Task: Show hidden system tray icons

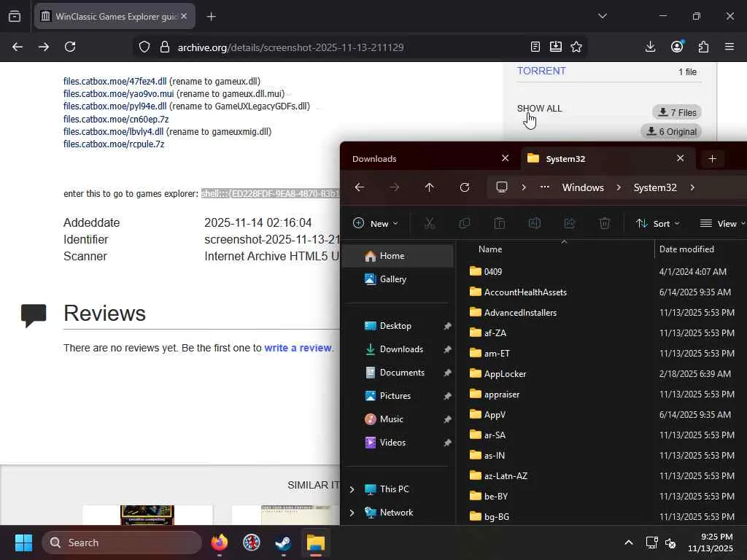Action: 629,542
